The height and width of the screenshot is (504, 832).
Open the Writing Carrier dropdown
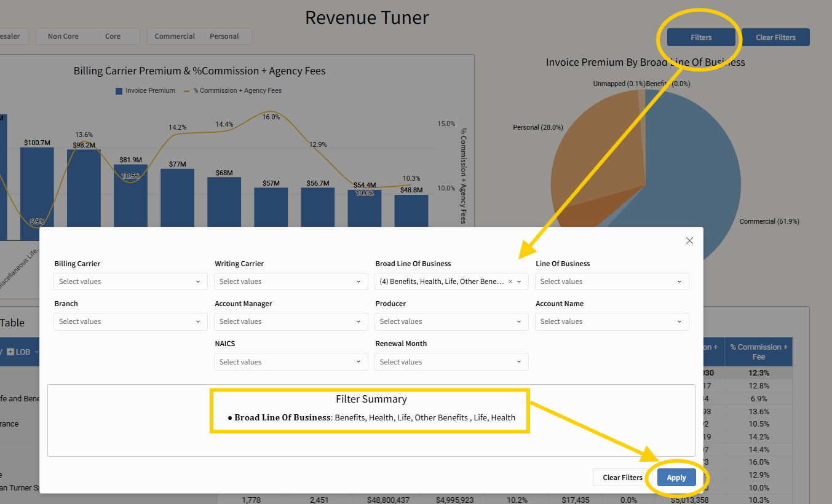(291, 282)
